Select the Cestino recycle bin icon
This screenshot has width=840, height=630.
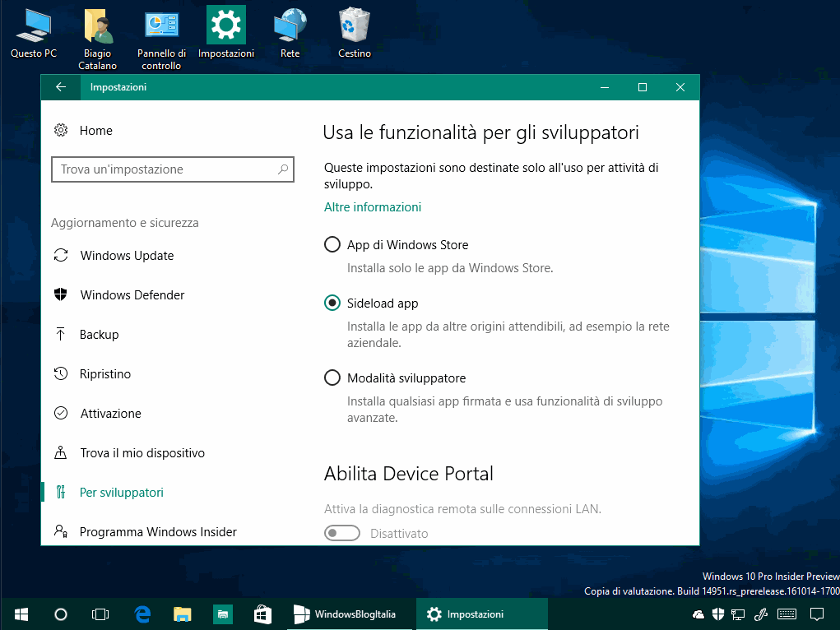(354, 33)
